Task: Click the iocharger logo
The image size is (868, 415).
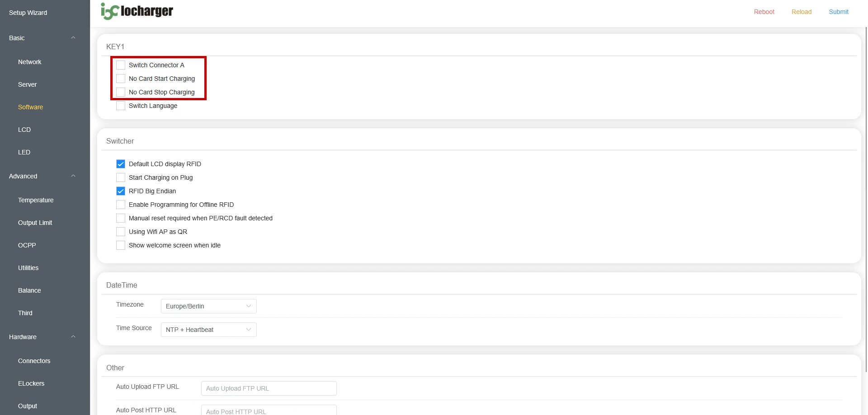Action: point(137,11)
